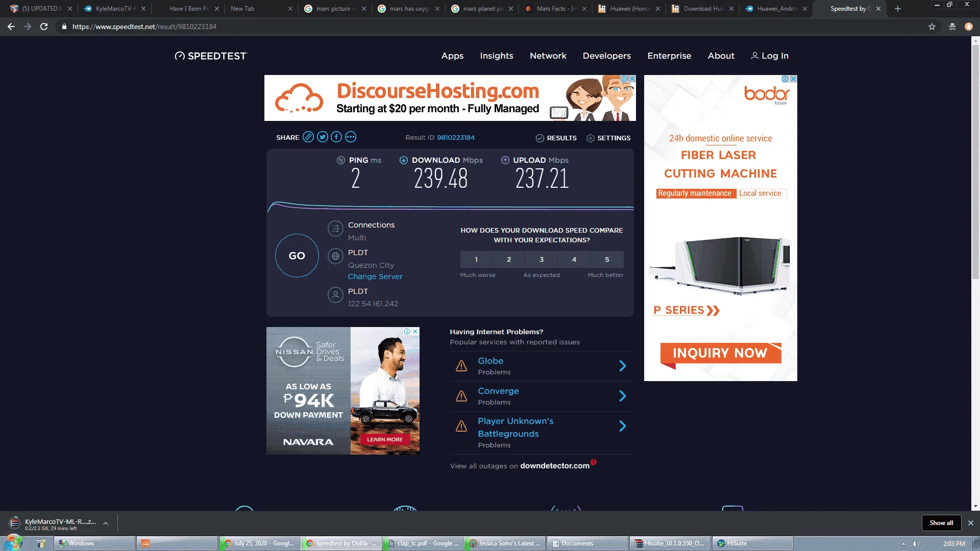Open the Enterprise menu
This screenshot has width=980, height=551.
pyautogui.click(x=669, y=56)
